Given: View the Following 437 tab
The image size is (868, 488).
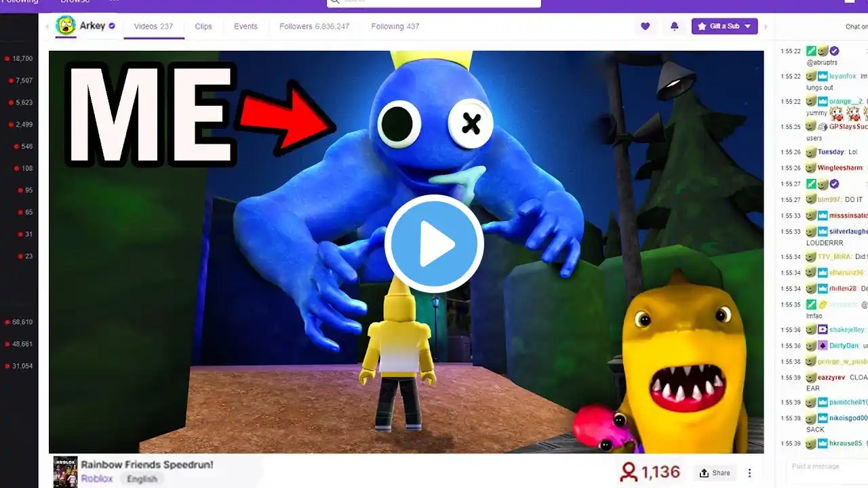Looking at the screenshot, I should tap(395, 26).
